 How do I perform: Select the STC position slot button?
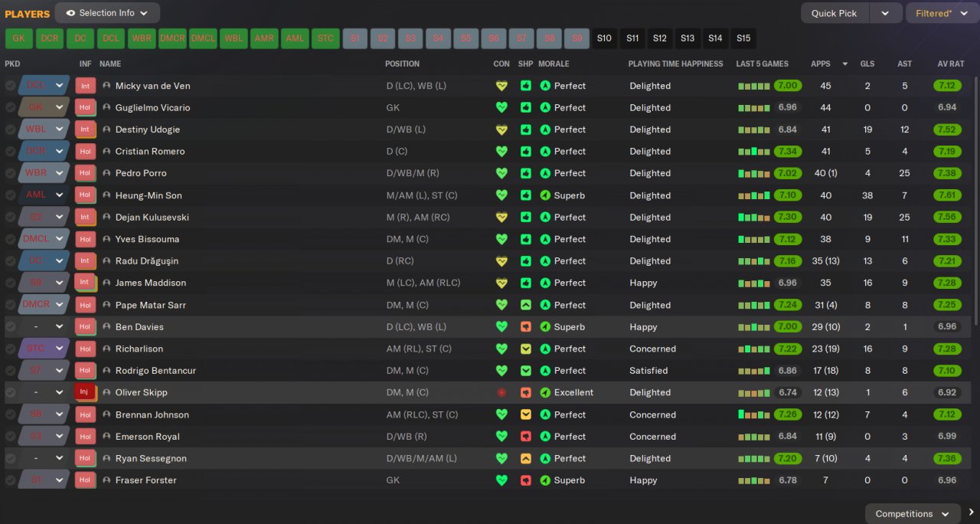point(325,38)
